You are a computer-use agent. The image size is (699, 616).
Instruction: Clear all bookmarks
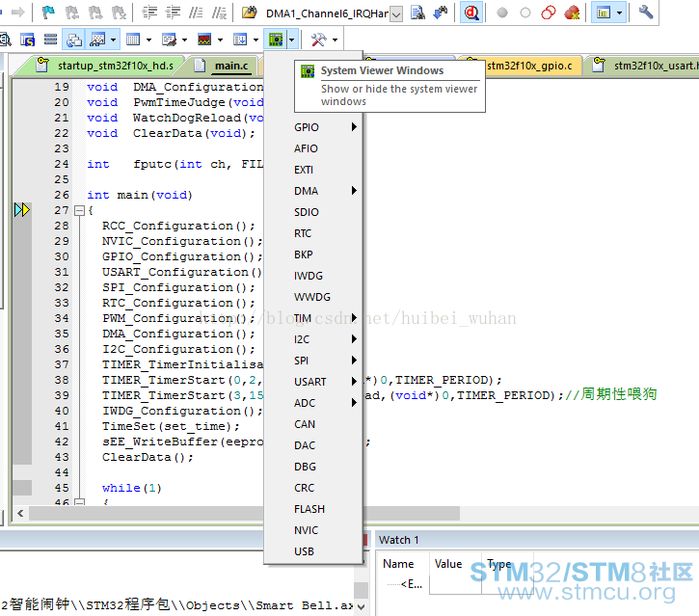(119, 13)
